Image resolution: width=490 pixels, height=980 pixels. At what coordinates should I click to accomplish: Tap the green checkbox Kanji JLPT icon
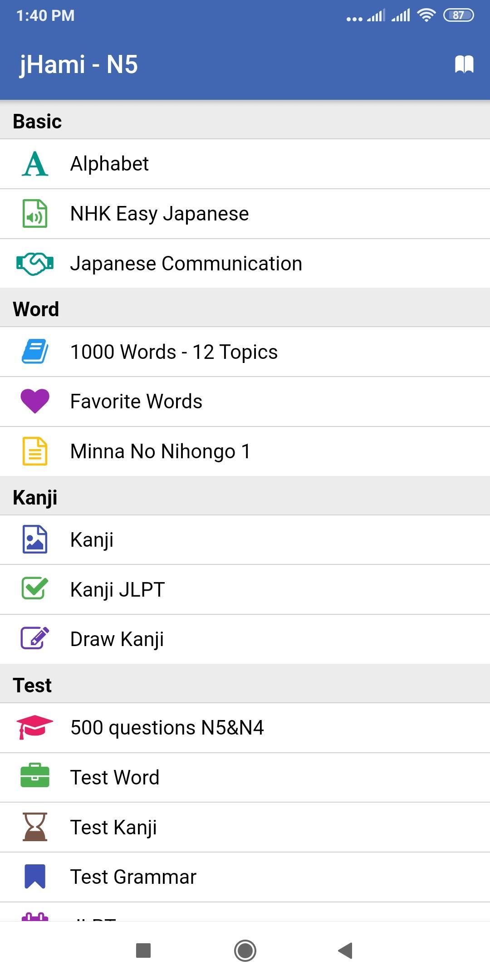pos(35,589)
